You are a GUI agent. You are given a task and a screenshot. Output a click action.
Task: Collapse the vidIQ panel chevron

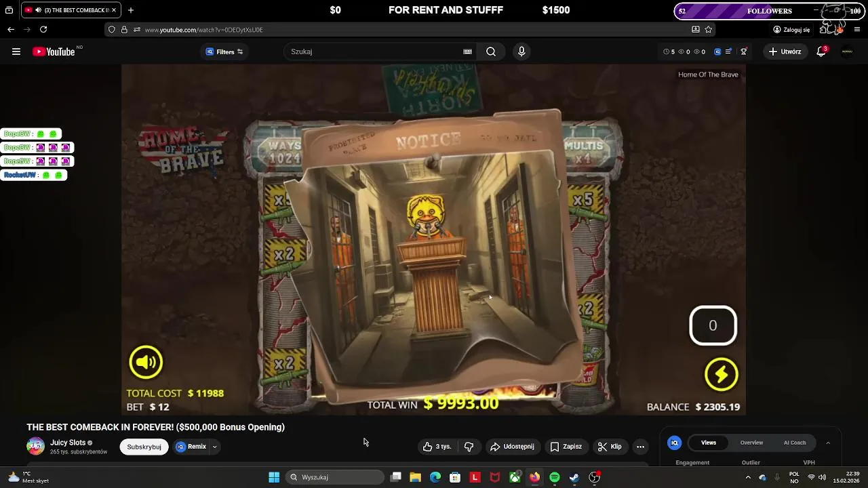tap(828, 443)
